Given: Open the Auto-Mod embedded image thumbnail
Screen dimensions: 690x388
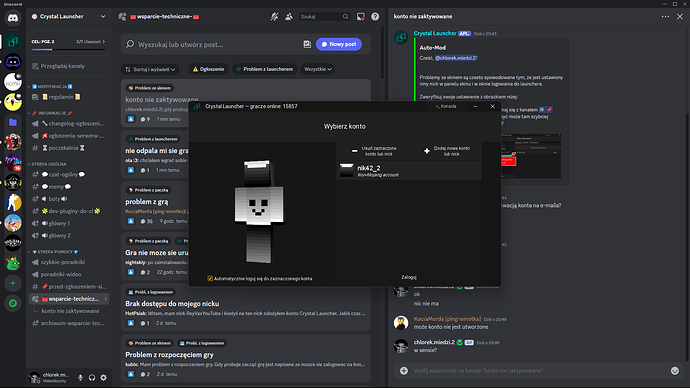Looking at the screenshot, I should (531, 156).
